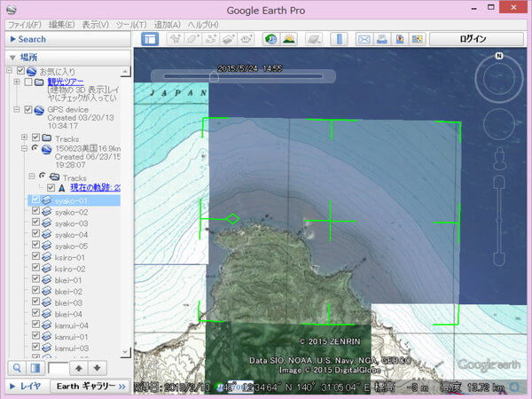Select the Add Path tool
532x399 pixels.
pos(211,39)
